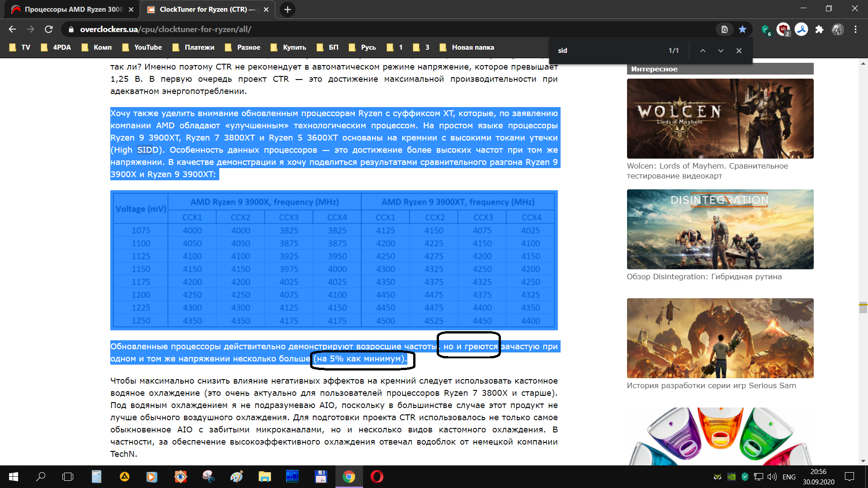Open the Disintegration review link
The image size is (868, 488).
click(704, 277)
